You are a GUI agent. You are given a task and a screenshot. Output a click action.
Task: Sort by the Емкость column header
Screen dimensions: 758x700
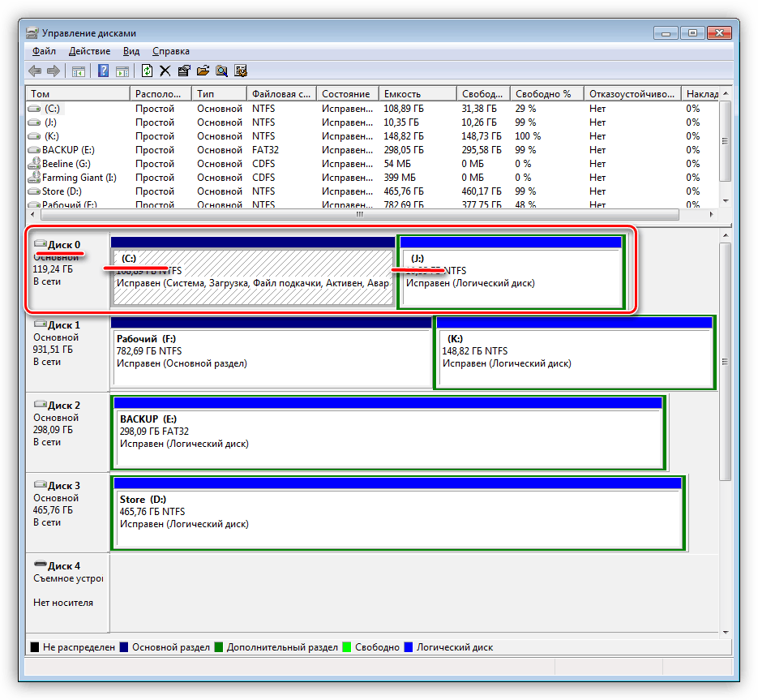coord(418,94)
